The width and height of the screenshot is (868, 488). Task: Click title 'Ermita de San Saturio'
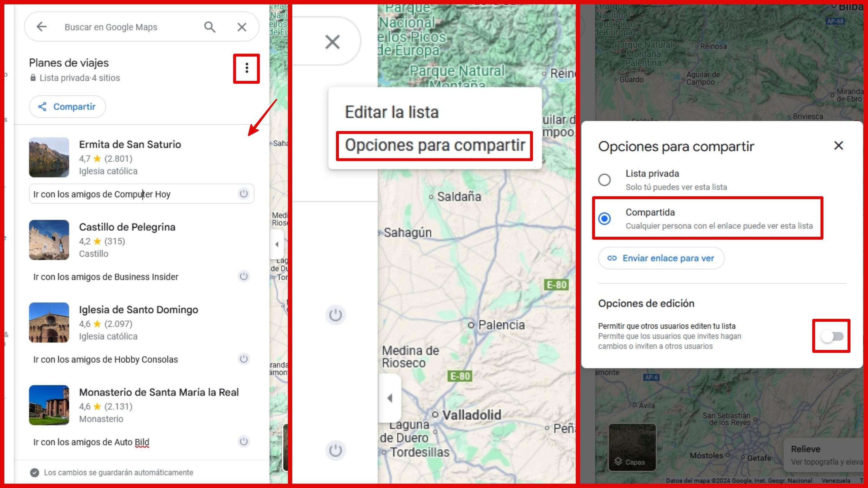point(130,145)
